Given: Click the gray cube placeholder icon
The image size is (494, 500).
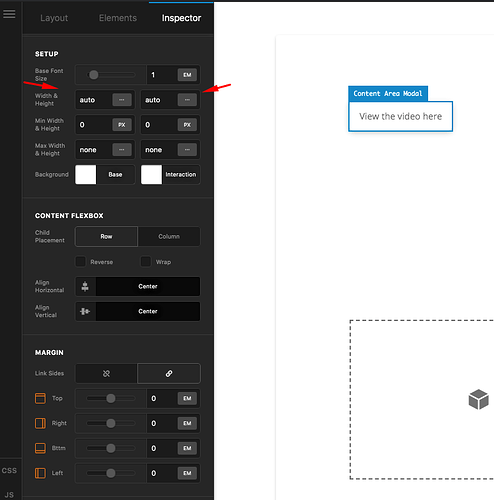Looking at the screenshot, I should click(x=478, y=399).
